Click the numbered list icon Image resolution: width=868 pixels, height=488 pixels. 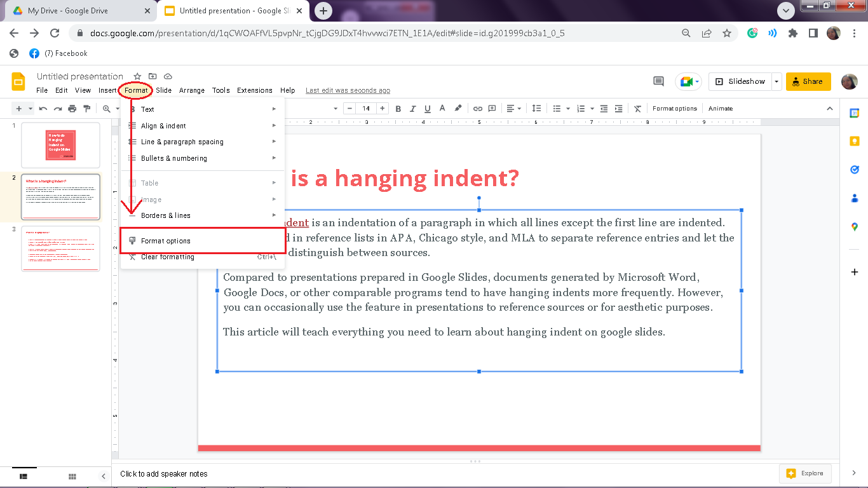[x=581, y=109]
